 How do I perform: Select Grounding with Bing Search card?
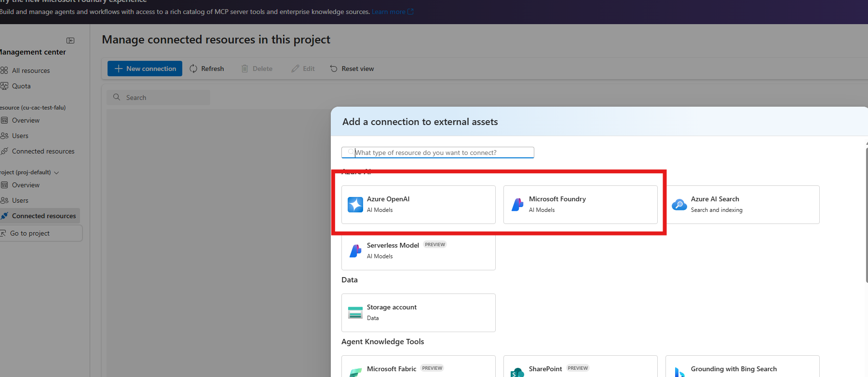tap(743, 366)
